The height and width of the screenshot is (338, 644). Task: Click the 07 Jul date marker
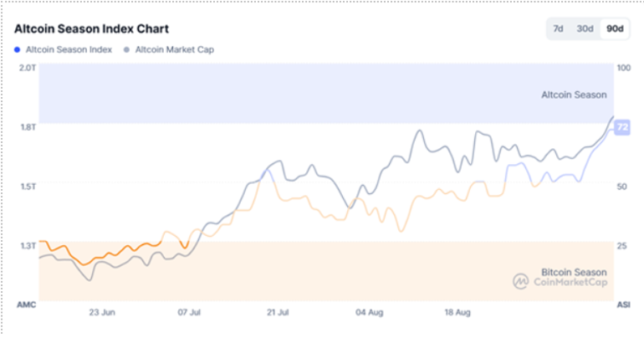click(x=189, y=312)
